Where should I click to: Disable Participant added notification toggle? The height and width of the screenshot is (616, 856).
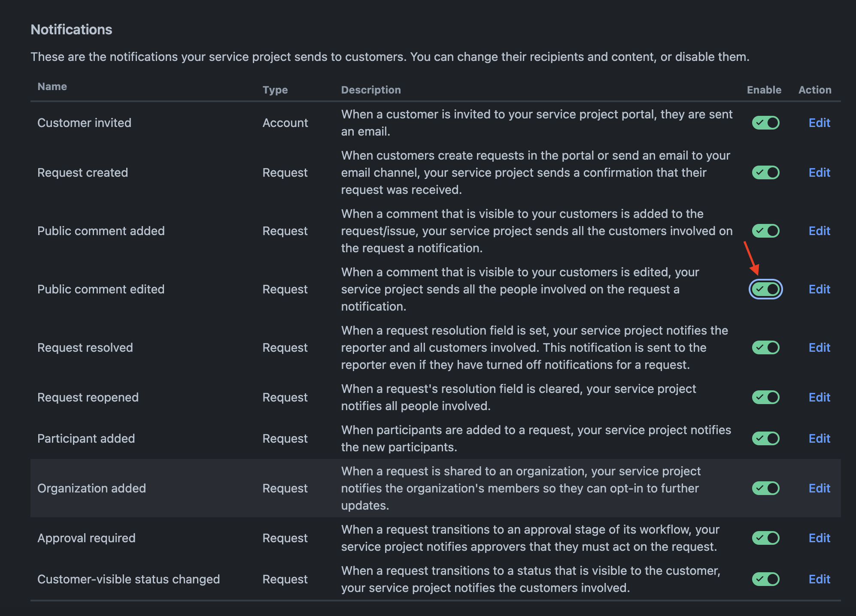[765, 439]
